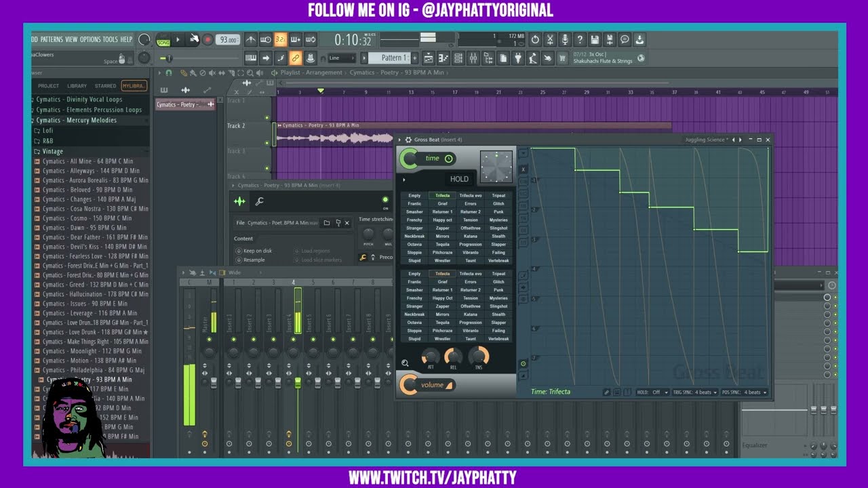Toggle the sampler ON indicator
Screen dimensions: 868x488
point(385,200)
